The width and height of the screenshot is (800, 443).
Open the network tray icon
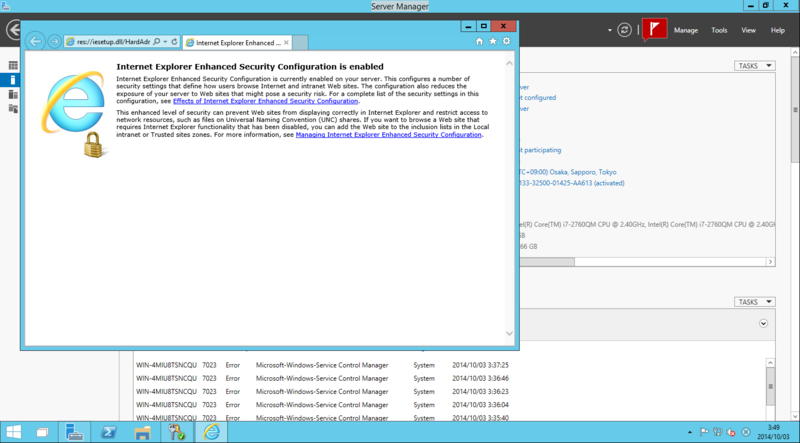717,432
